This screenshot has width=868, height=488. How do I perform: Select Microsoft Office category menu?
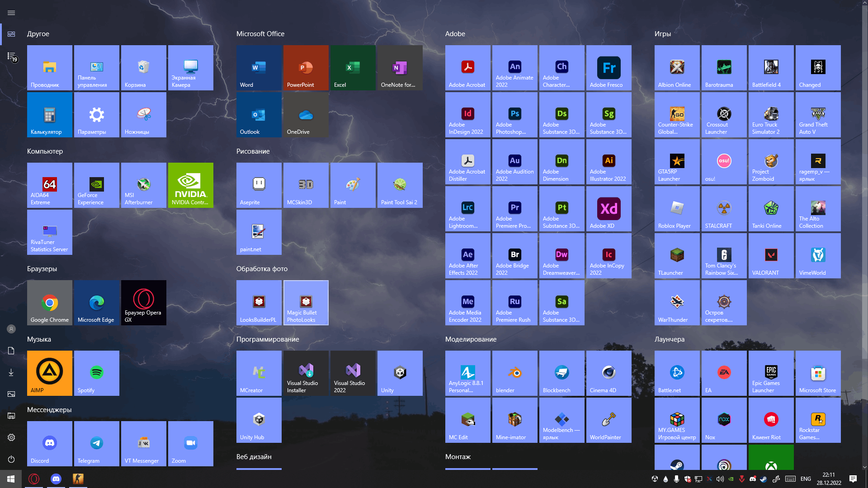[260, 33]
